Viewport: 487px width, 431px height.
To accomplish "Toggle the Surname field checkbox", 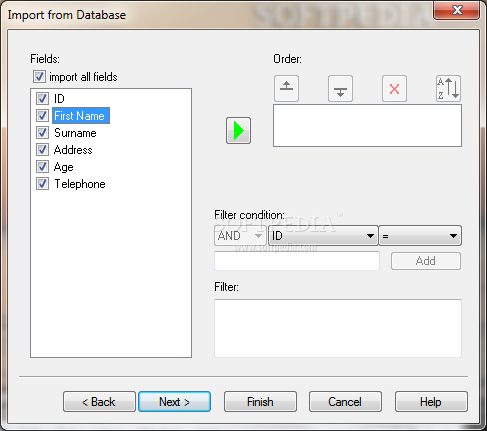I will 42,133.
